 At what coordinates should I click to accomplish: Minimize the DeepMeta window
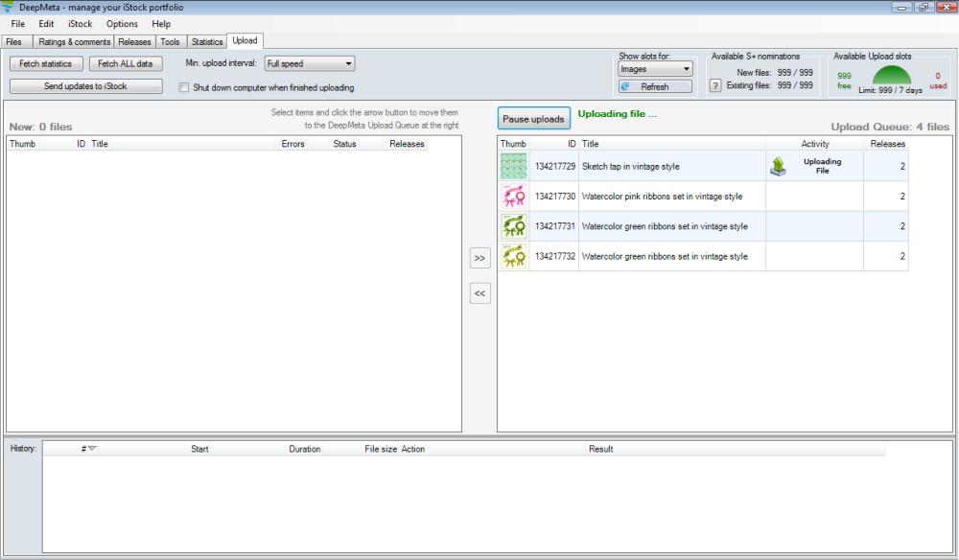tap(901, 8)
